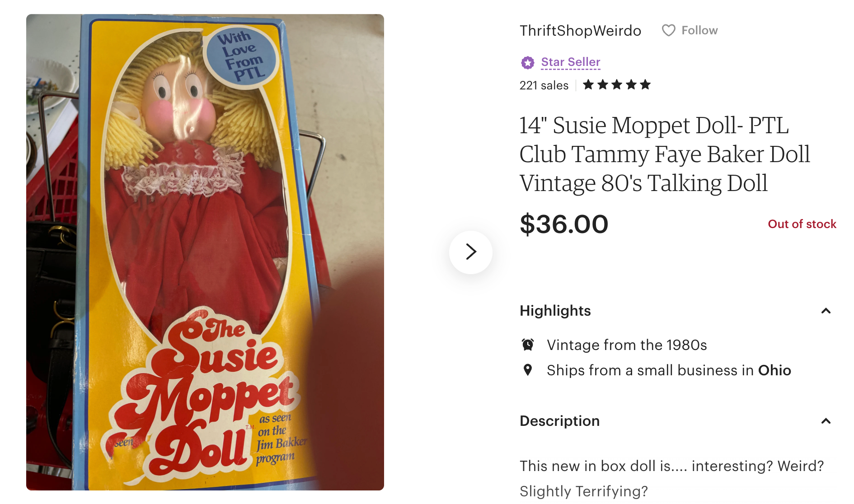This screenshot has height=504, width=854.
Task: Click the $36.00 price
Action: 564,224
